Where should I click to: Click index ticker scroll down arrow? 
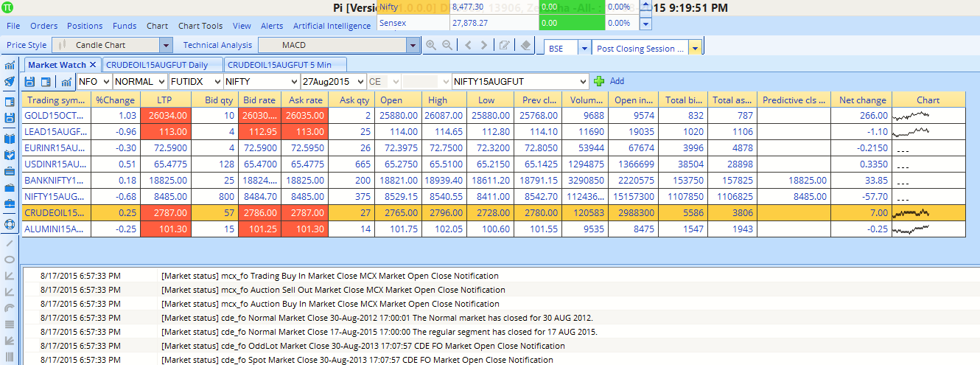click(645, 24)
